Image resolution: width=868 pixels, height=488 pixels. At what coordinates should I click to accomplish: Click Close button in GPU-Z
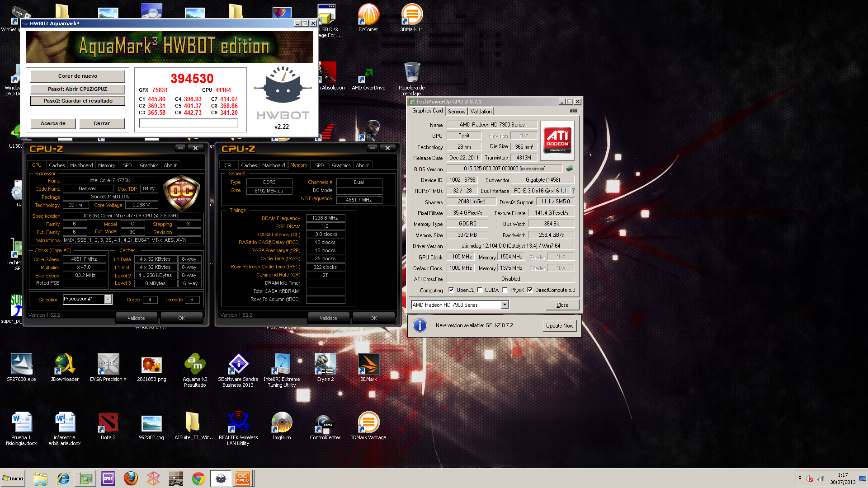pyautogui.click(x=562, y=305)
